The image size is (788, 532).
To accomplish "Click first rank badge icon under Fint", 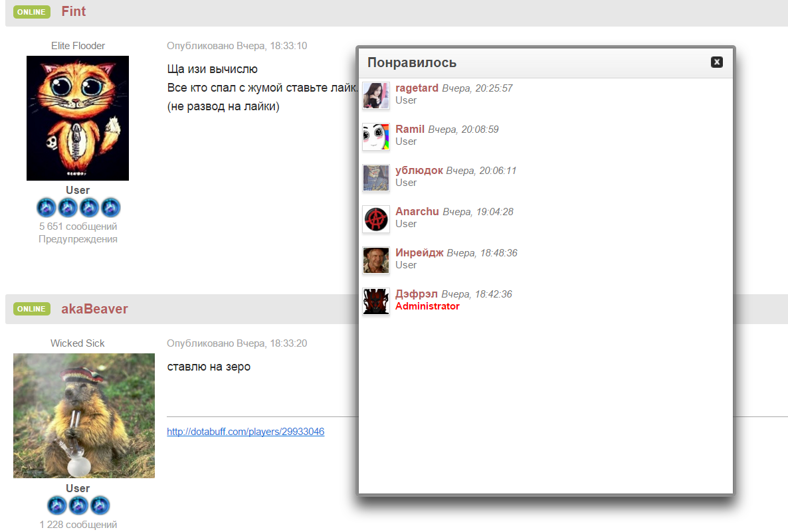I will [47, 207].
